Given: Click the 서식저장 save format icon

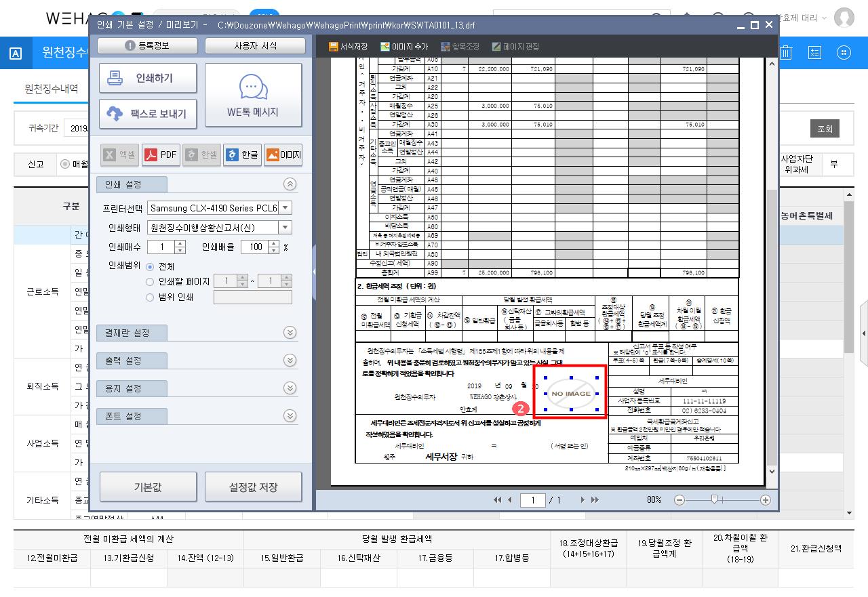Looking at the screenshot, I should pyautogui.click(x=348, y=47).
